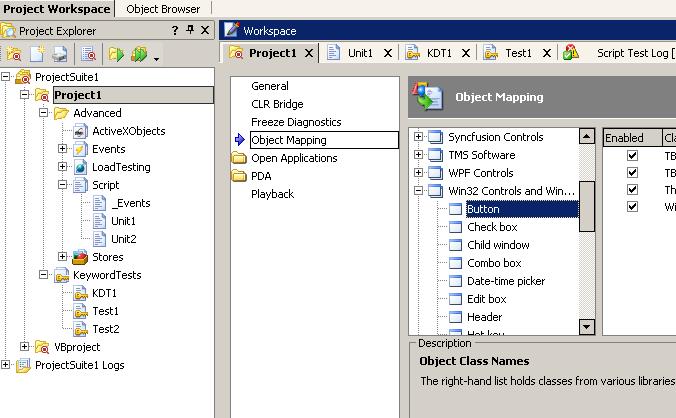Switch to the Object Browser tab
676x418 pixels.
162,9
